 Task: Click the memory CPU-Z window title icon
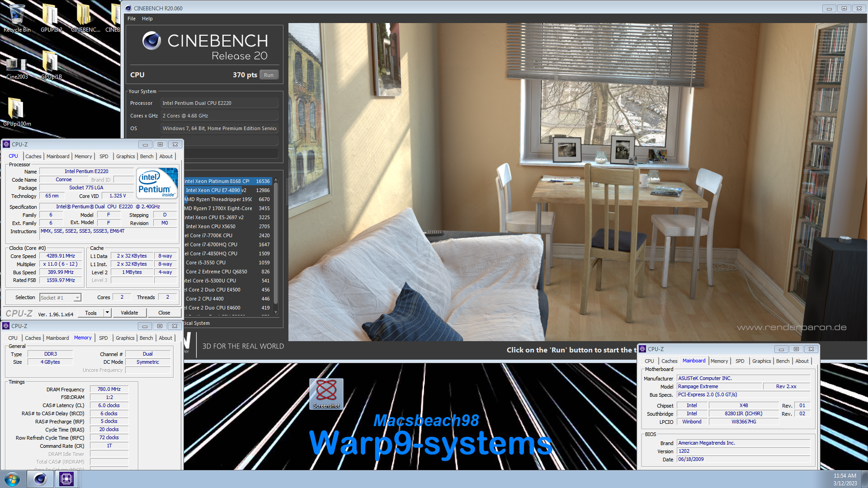6,326
